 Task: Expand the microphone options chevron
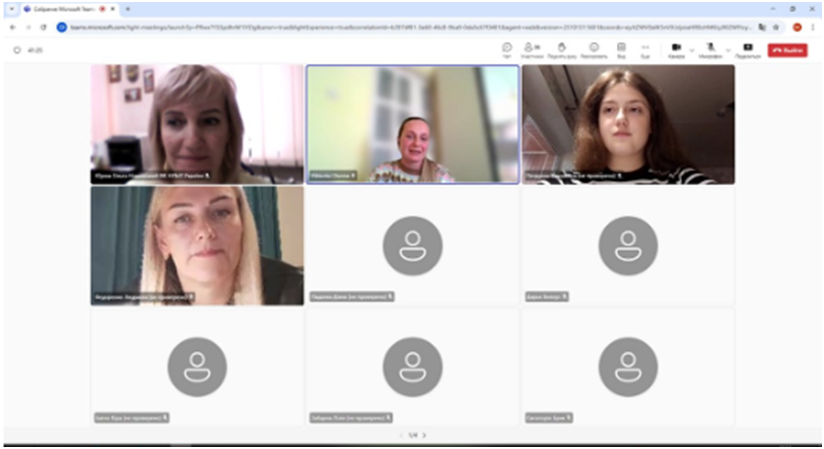[728, 50]
